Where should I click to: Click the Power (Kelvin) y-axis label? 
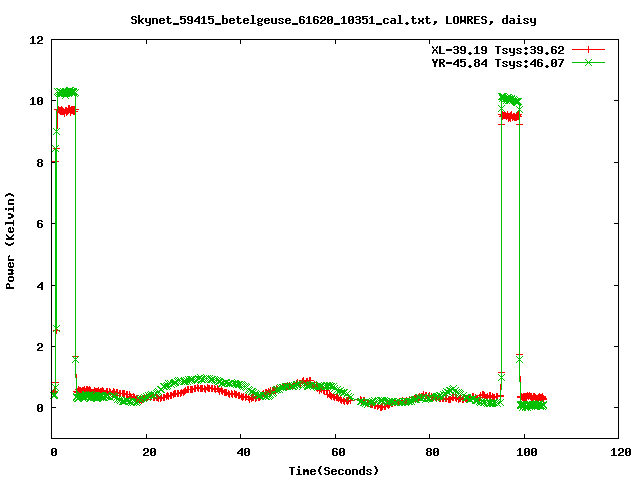coord(10,241)
